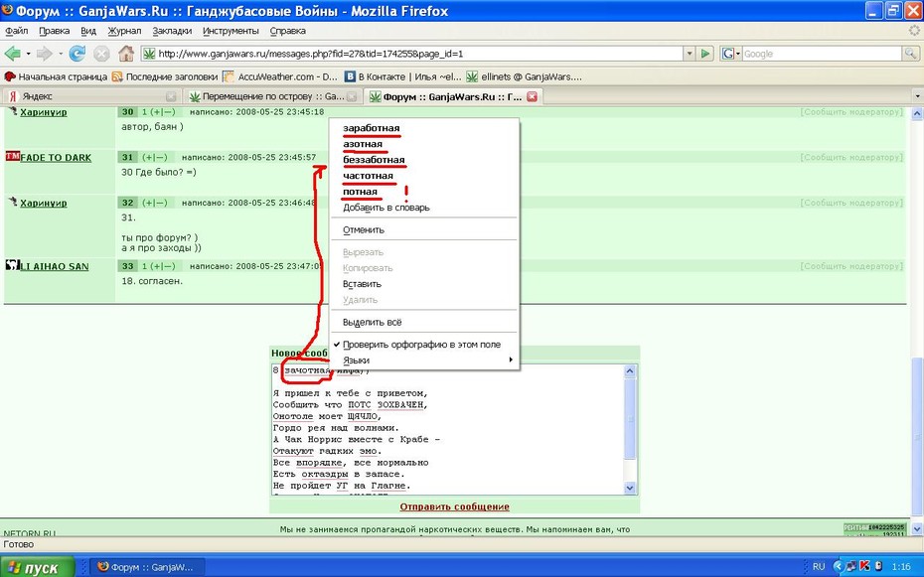This screenshot has height=577, width=924.
Task: Open the Последние заголовки feed bookmark
Action: (164, 76)
